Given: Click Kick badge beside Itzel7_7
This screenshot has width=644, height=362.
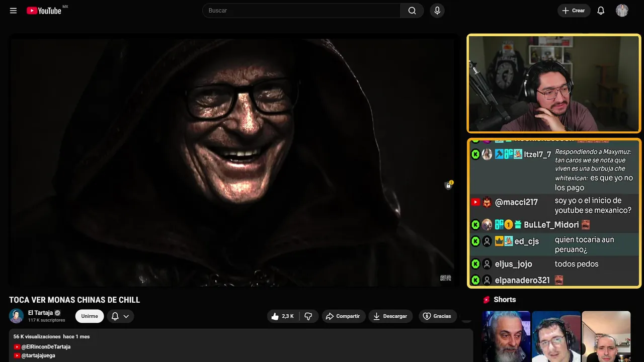Looking at the screenshot, I should [475, 154].
